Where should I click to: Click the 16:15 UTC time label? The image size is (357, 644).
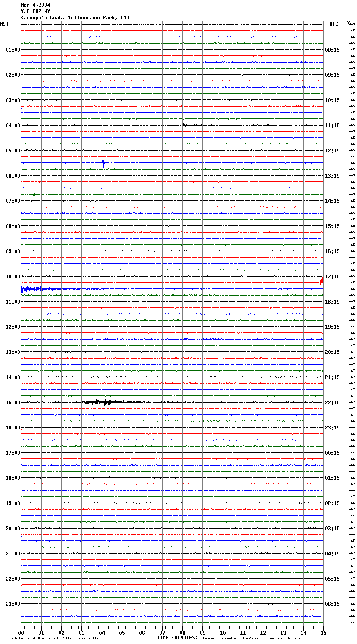[332, 251]
